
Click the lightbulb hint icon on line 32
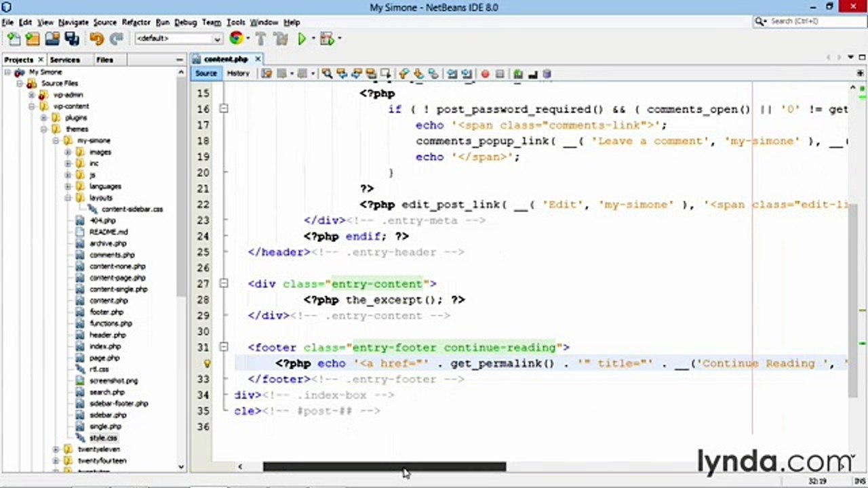point(208,363)
